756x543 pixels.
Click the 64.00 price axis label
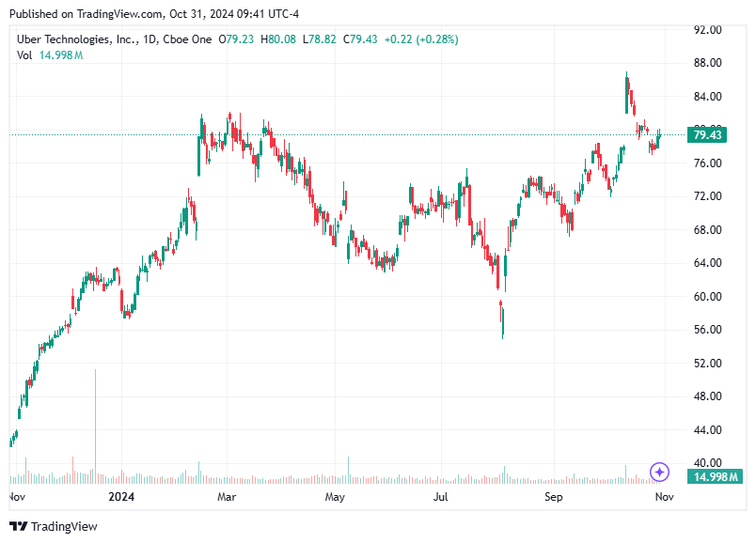point(707,263)
